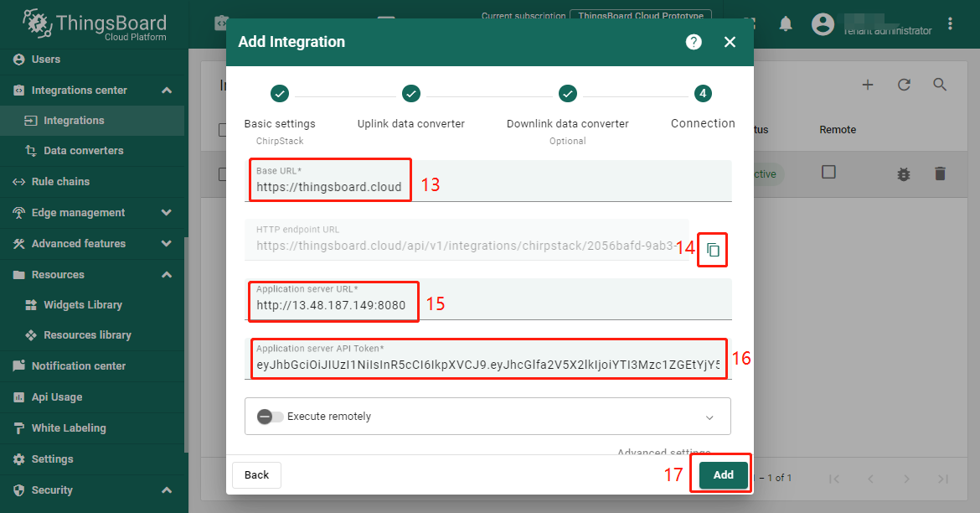The height and width of the screenshot is (513, 980).
Task: Open notifications bell icon
Action: point(786,24)
